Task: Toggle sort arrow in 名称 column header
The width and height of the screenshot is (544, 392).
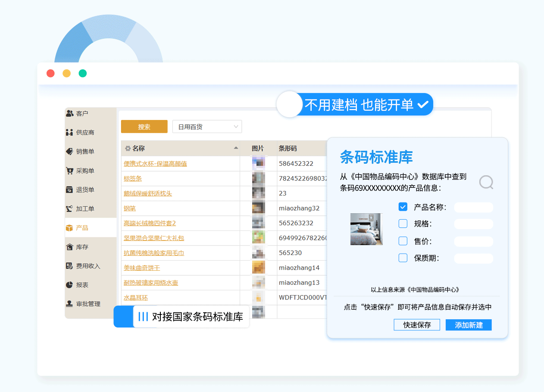Action: coord(236,148)
